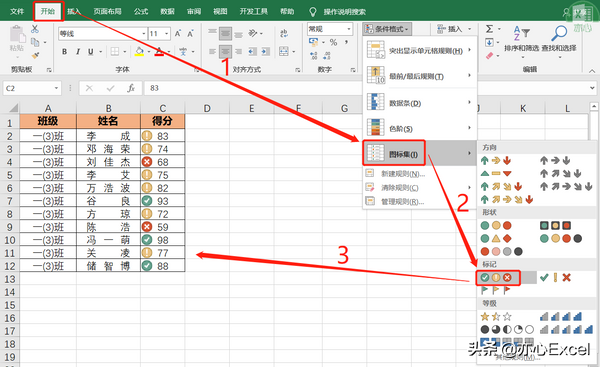600x367 pixels.
Task: Click the Find and Select magnifier
Action: coord(559,34)
